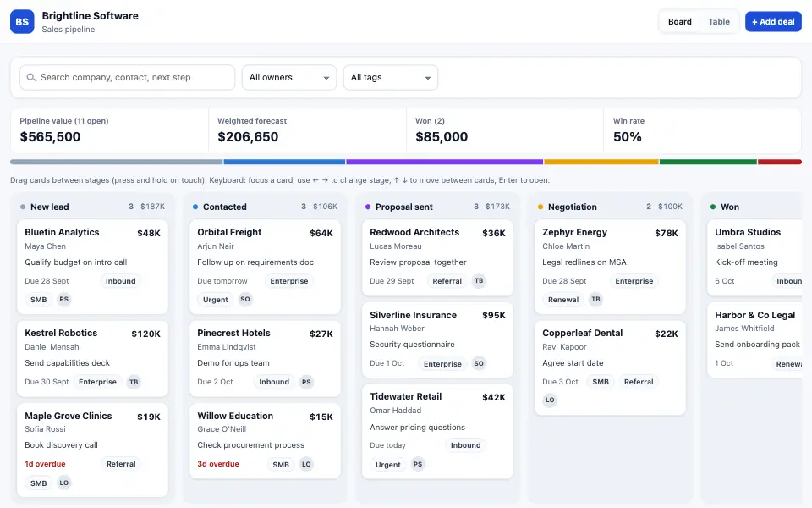
Task: Focus the search company input field
Action: (x=128, y=77)
